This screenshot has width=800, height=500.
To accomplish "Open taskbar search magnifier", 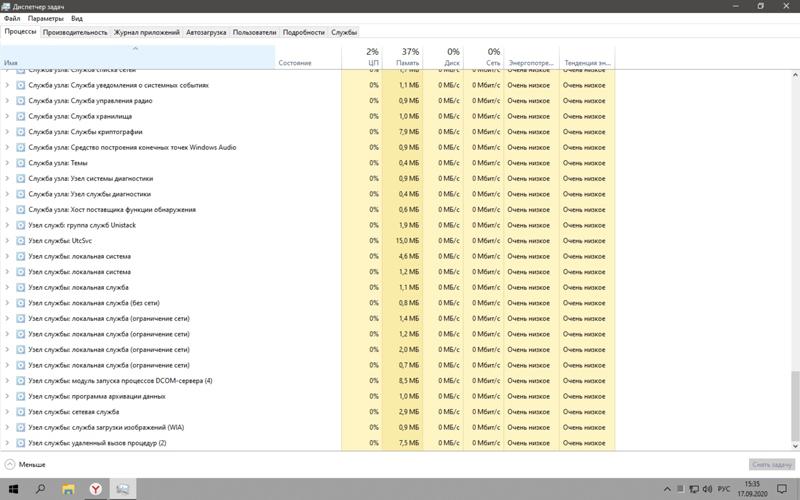I will click(x=40, y=489).
